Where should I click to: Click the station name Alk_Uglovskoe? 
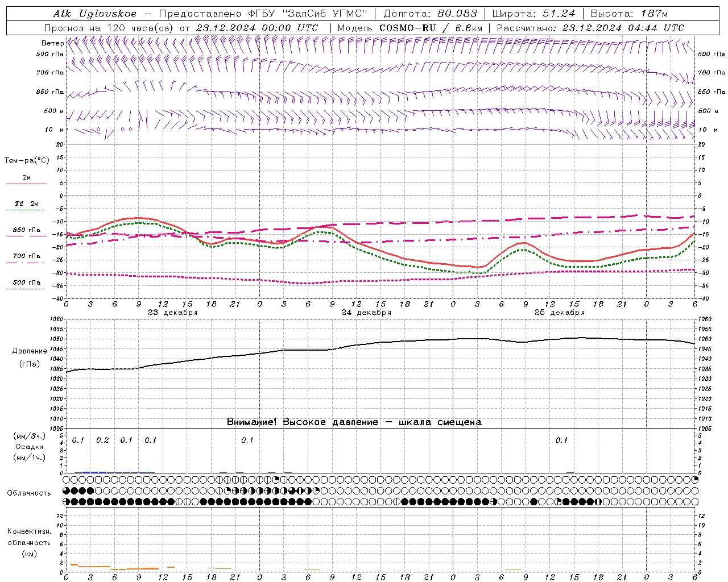[x=94, y=14]
